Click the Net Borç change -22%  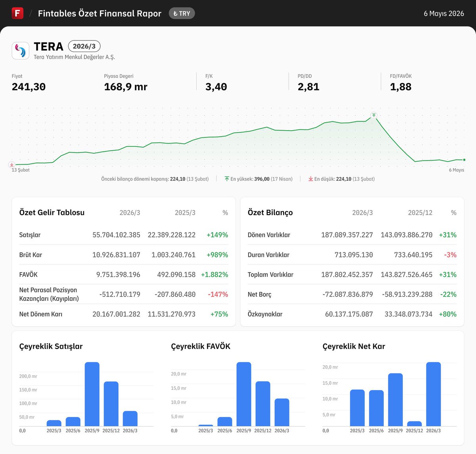click(x=448, y=294)
